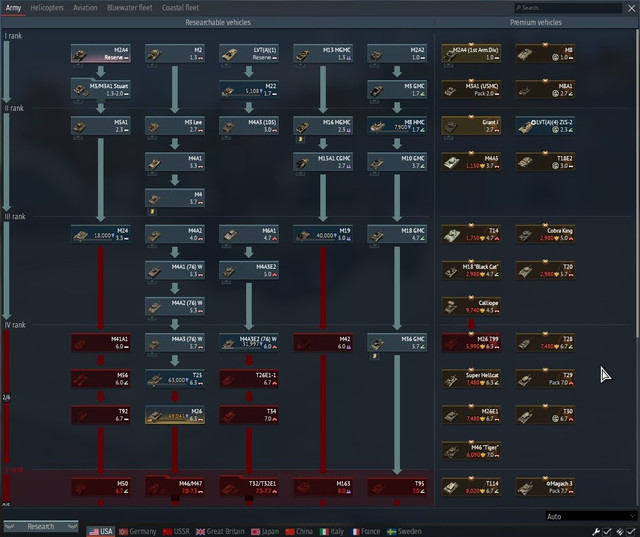Select the premium M46 "Tiger" card
The height and width of the screenshot is (537, 640).
coord(471,451)
